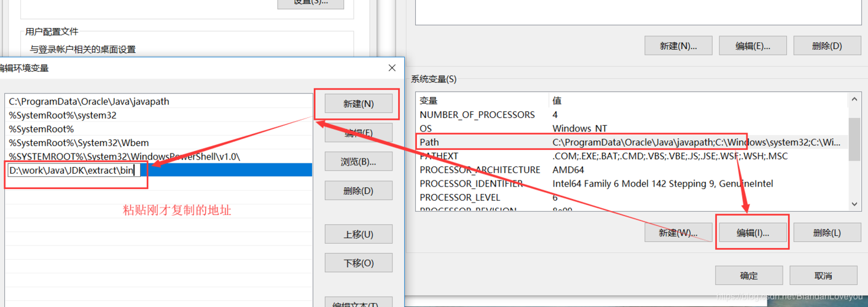Select NUMBER_OF_PROCESSORS variable row

coord(631,115)
